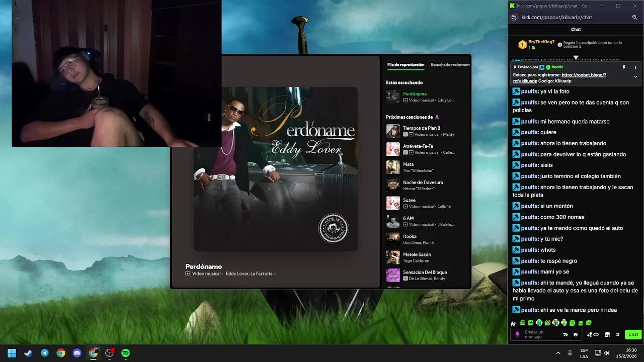The height and width of the screenshot is (362, 644).
Task: Click the Mata track thumbnail
Action: pos(393,167)
